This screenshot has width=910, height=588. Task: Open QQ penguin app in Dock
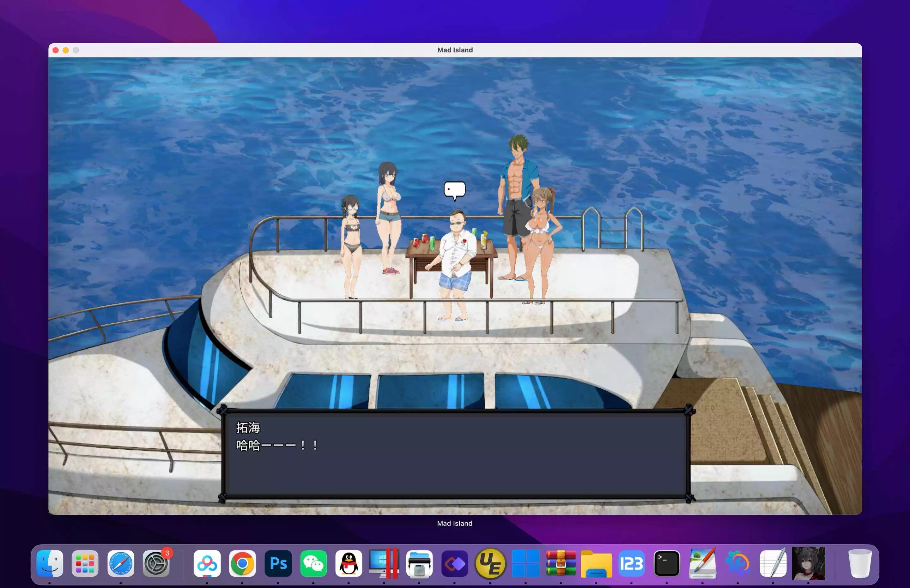pos(349,564)
